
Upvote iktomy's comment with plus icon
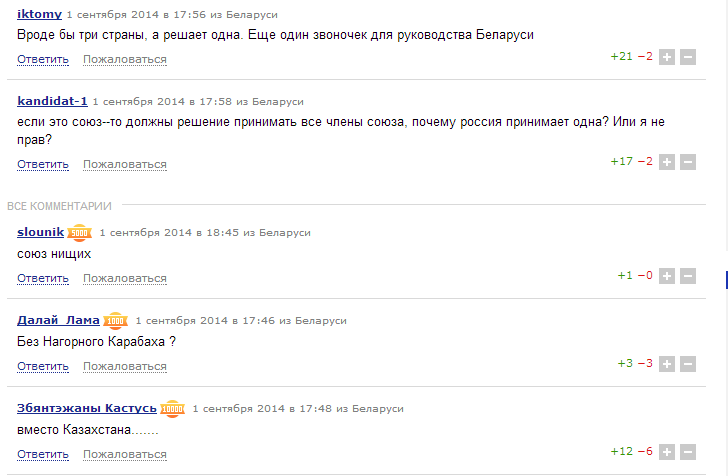click(x=667, y=57)
